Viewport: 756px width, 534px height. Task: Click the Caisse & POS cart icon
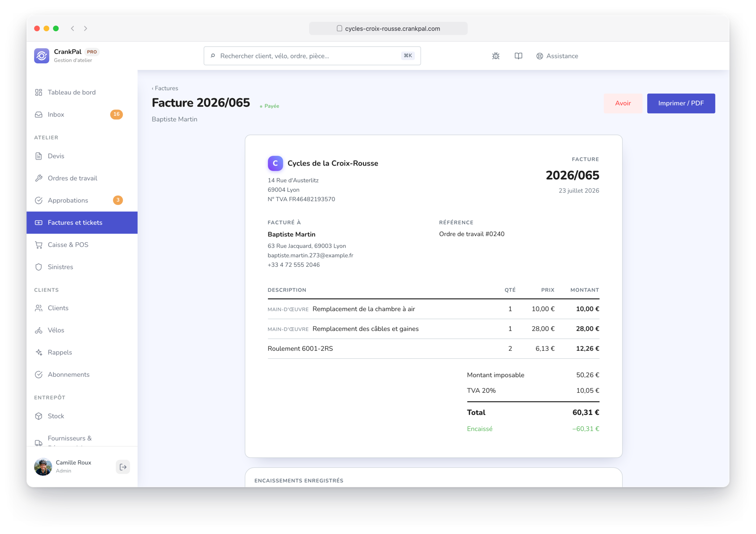click(39, 245)
